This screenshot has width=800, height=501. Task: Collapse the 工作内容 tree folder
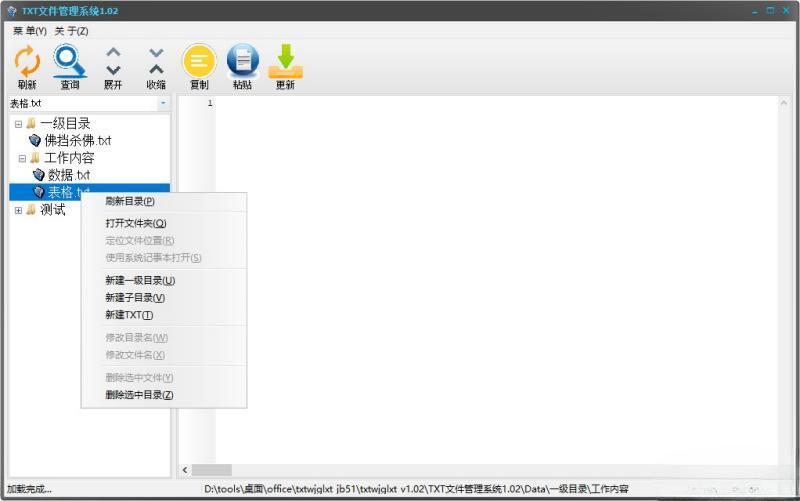pos(22,158)
